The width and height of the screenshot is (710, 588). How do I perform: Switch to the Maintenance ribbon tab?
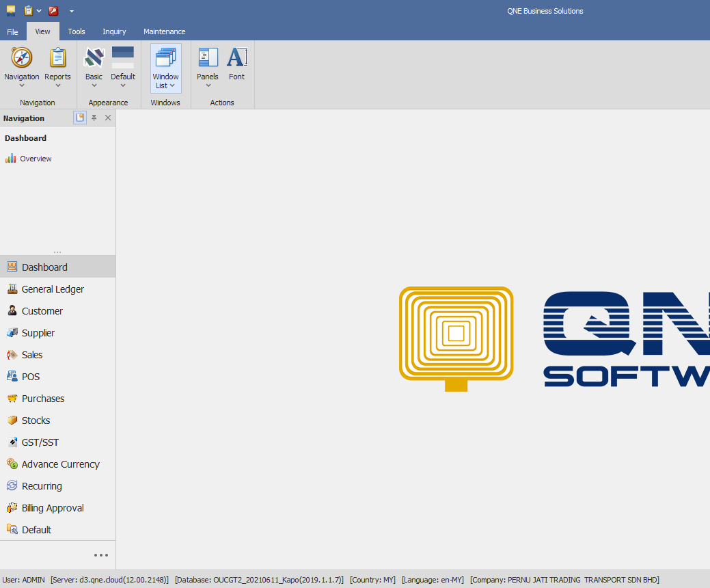tap(165, 31)
